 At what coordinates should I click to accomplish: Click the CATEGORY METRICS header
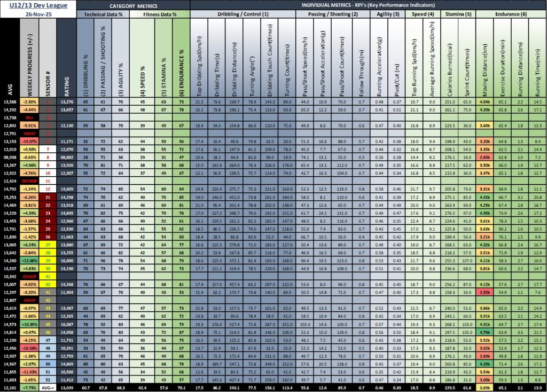[x=132, y=5]
